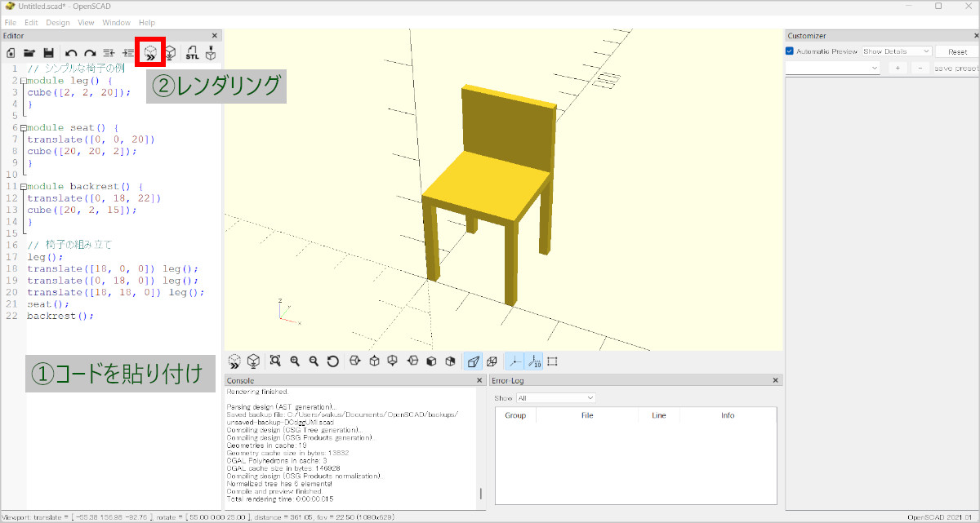The image size is (980, 523).
Task: Click code line 'translate([0, 18, 22])'
Action: click(x=94, y=198)
